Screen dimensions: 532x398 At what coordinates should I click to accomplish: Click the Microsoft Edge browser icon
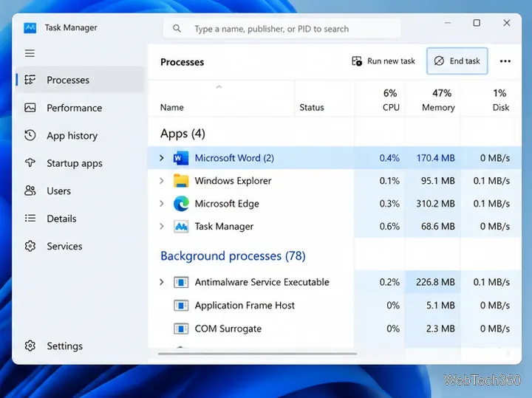(x=181, y=203)
